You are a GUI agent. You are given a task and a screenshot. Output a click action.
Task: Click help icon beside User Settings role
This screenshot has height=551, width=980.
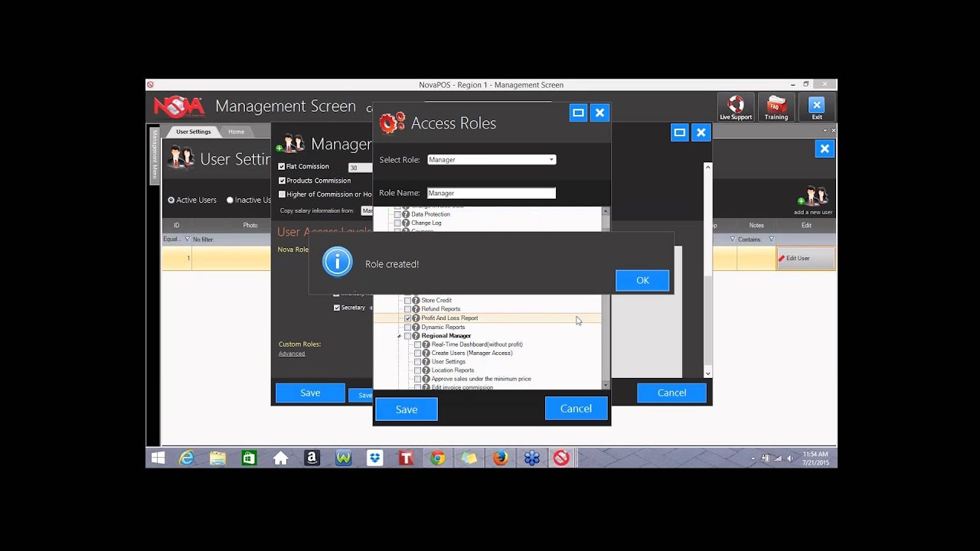pyautogui.click(x=426, y=362)
